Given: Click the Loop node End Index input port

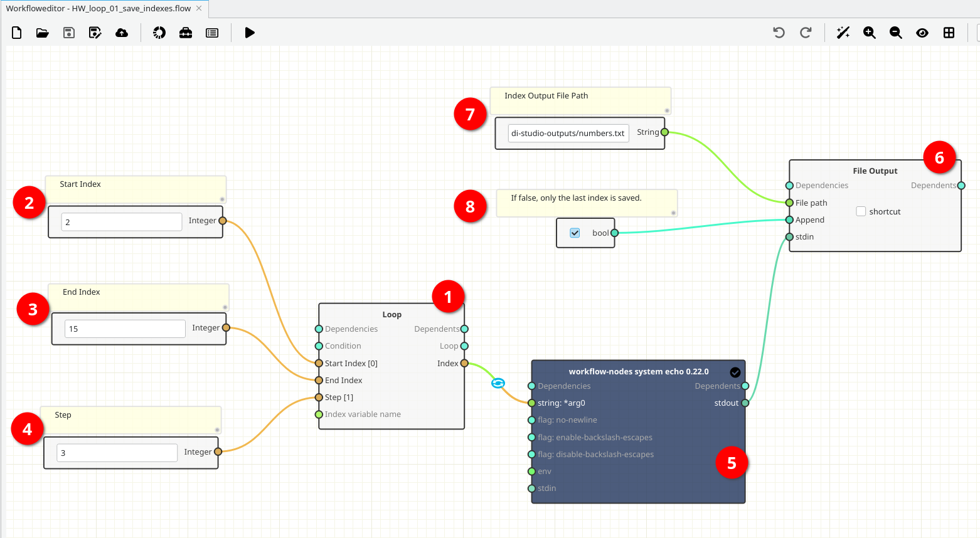Looking at the screenshot, I should [x=319, y=380].
